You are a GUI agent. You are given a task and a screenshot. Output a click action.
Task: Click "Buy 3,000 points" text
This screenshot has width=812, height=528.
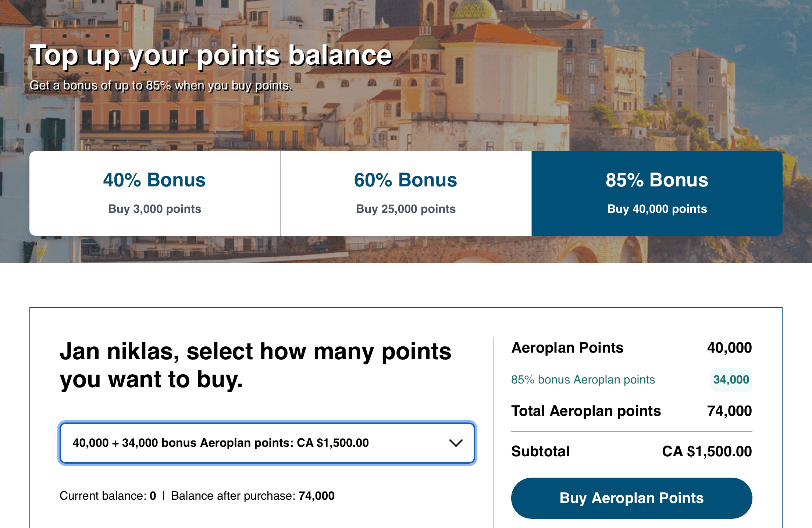pos(154,209)
